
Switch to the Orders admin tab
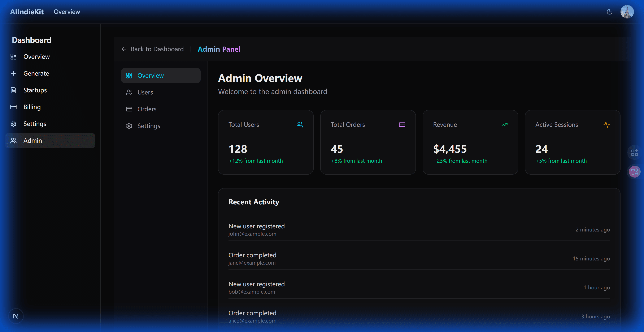coord(147,109)
